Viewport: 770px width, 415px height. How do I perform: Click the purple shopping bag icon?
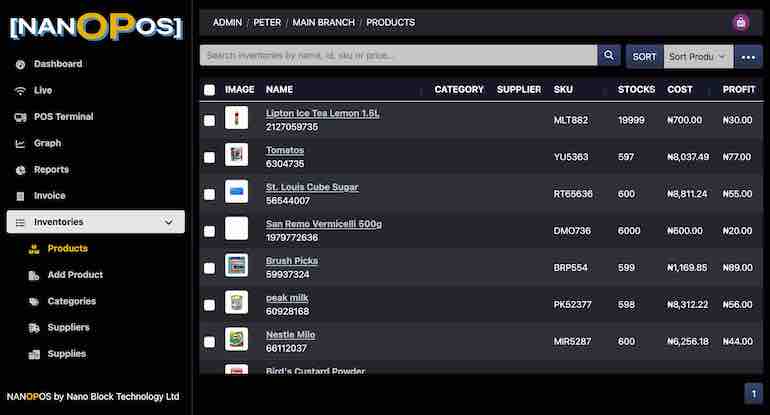click(740, 22)
